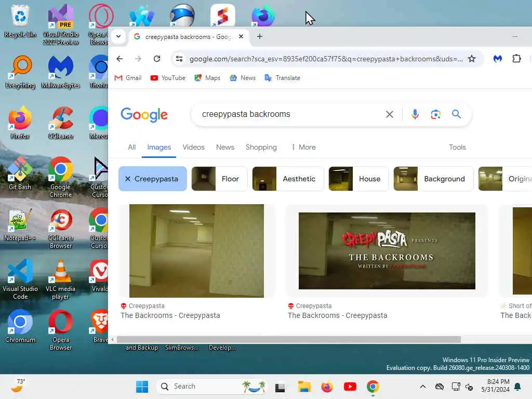Open Translate bookmark
The image size is (532, 399).
tap(282, 78)
